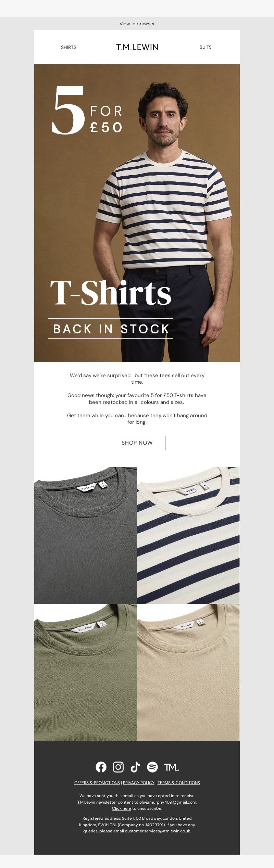The width and height of the screenshot is (274, 868).
Task: Click the TML monogram icon in footer
Action: point(171,767)
